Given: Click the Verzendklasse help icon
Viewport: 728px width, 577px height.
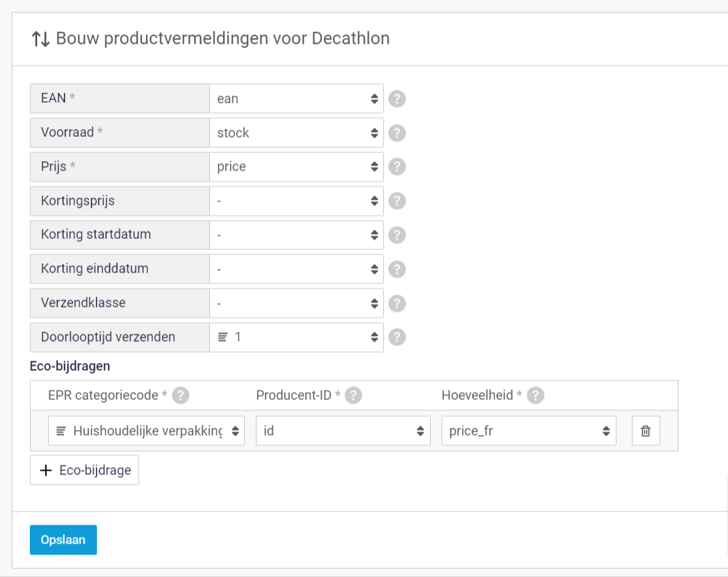Looking at the screenshot, I should click(397, 304).
